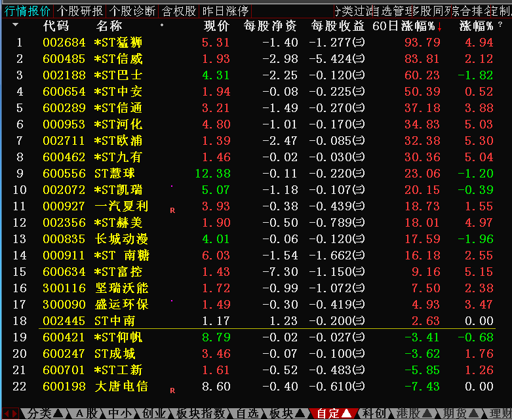Click the earnings value -5.424 for *ST信威
Screen dimensions: 512x420
[330, 59]
